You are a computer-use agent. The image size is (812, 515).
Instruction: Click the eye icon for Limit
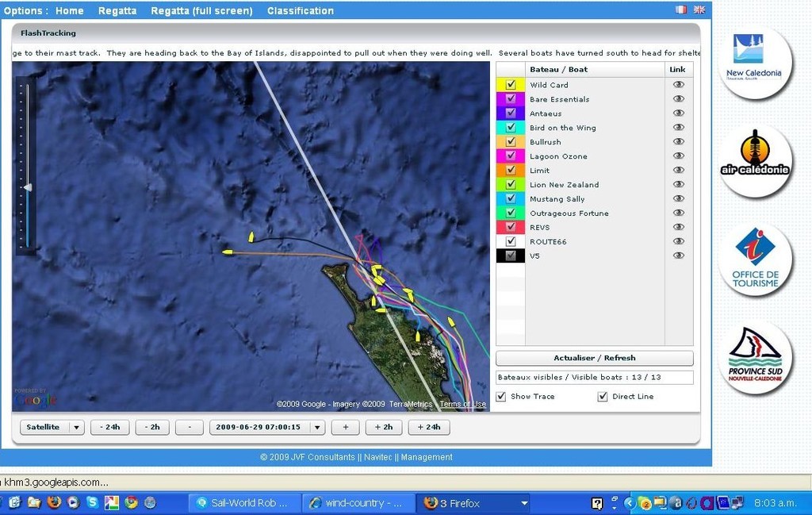(679, 170)
